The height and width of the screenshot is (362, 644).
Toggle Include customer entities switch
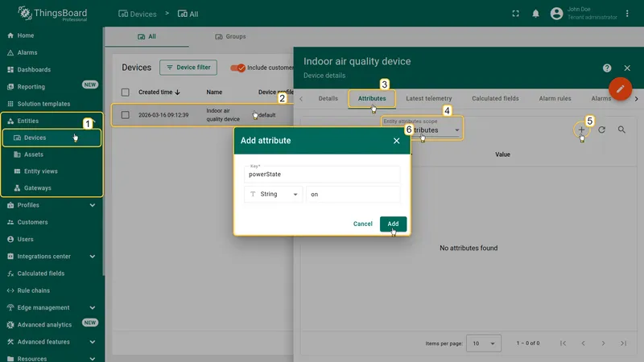(237, 68)
